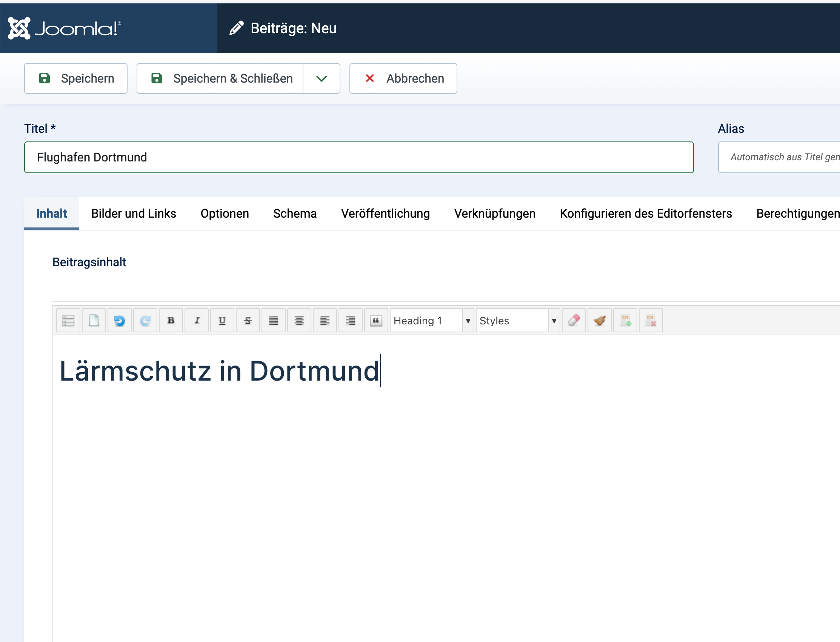Open the save options dropdown arrow
Viewport: 840px width, 642px height.
322,78
